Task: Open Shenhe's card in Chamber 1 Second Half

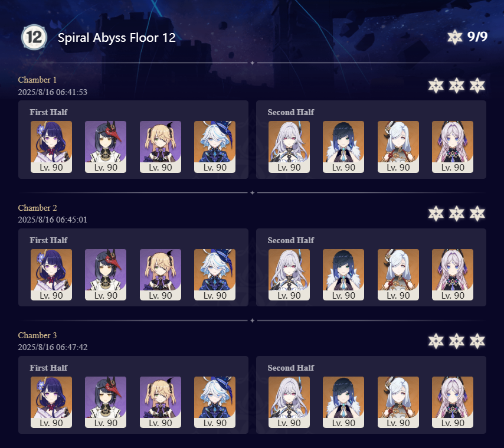Action: click(x=398, y=147)
